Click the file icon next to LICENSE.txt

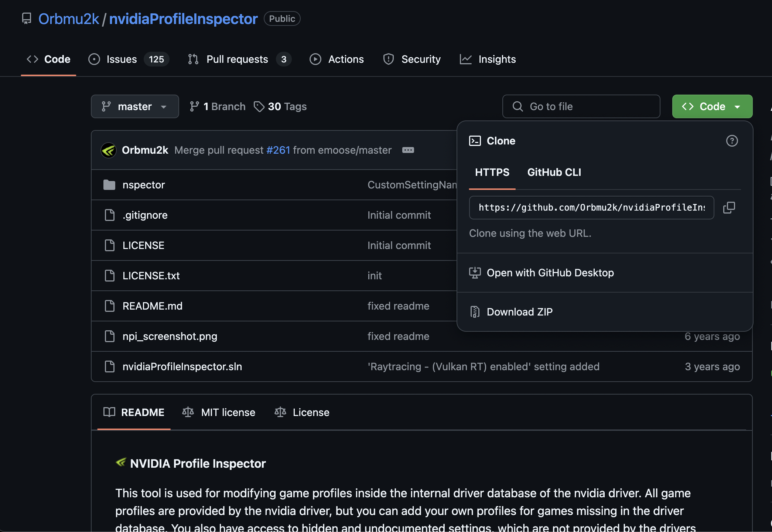(x=110, y=276)
